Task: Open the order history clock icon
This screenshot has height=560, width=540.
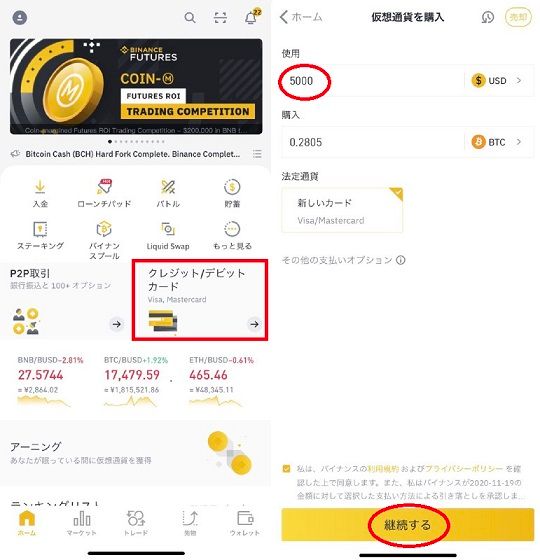Action: pyautogui.click(x=488, y=17)
